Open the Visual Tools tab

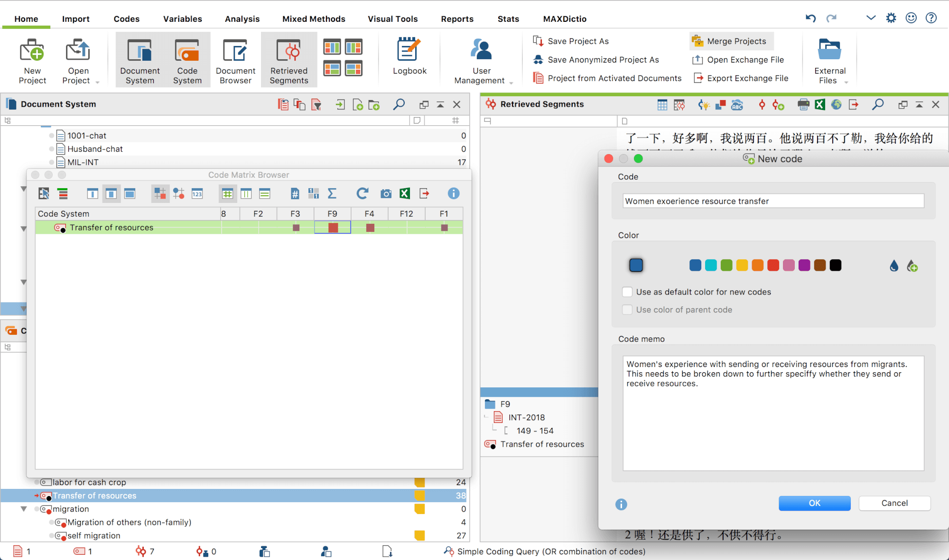[392, 19]
